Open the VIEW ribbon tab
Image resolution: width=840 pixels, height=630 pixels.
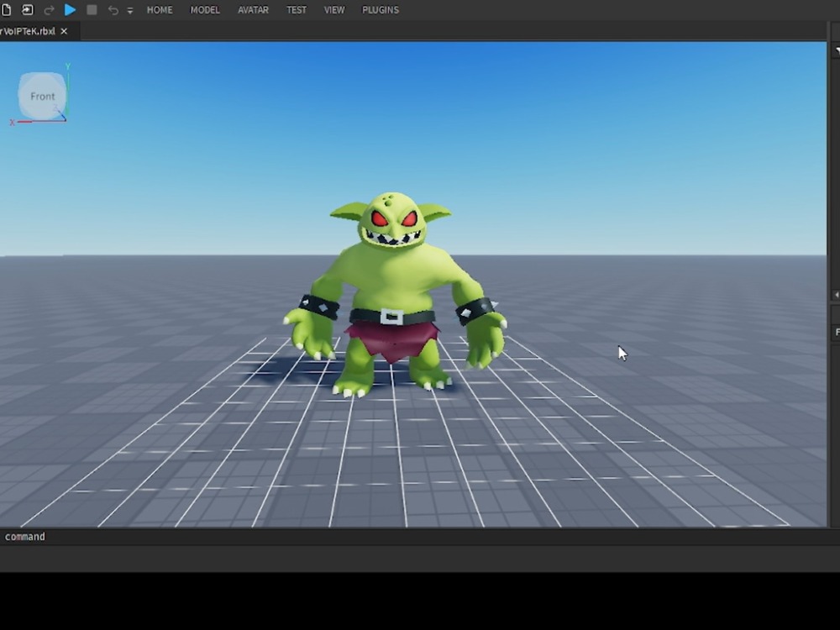[x=334, y=10]
